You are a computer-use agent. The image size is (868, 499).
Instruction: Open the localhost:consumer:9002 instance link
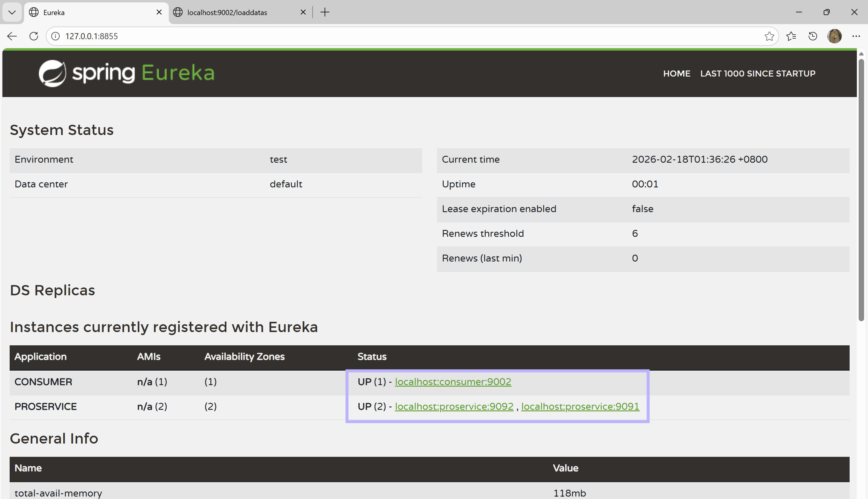pos(453,382)
